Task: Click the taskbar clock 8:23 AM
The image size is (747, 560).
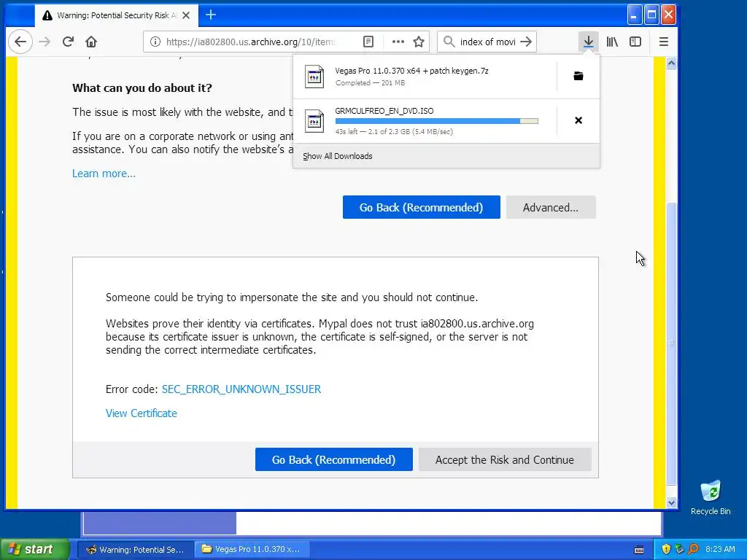Action: (720, 550)
